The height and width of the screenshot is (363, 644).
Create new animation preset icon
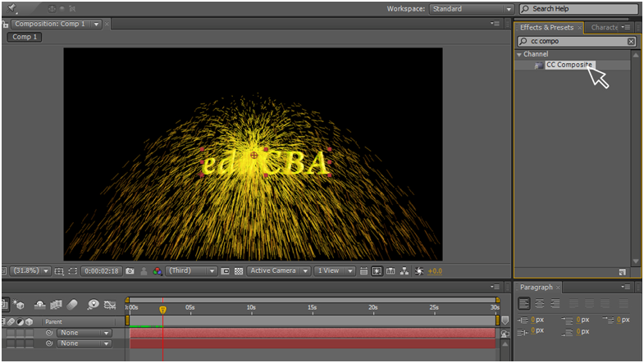pyautogui.click(x=622, y=272)
